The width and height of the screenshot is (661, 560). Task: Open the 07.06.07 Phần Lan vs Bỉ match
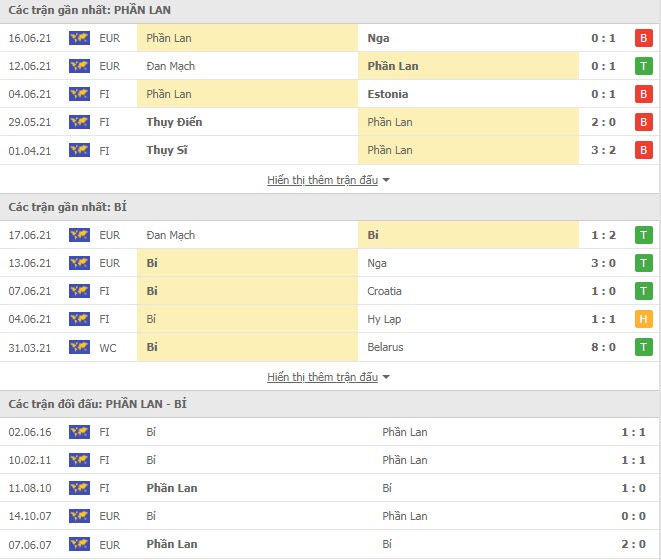[330, 544]
